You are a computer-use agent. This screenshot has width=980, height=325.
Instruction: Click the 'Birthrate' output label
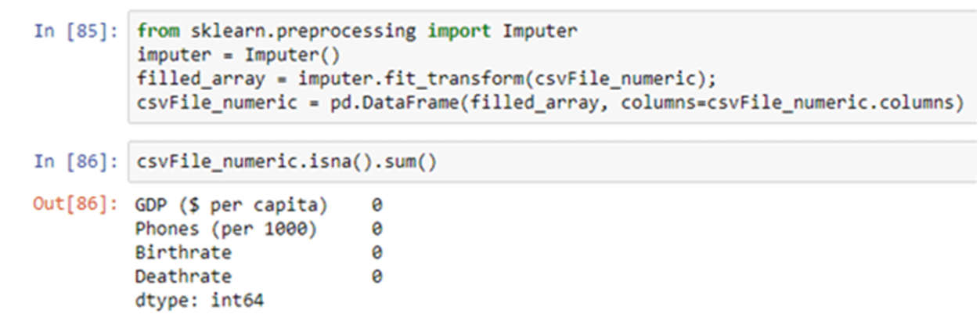(183, 253)
